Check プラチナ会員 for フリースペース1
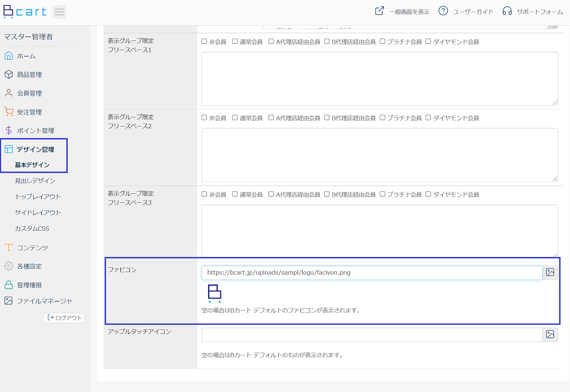570x392 pixels. pyautogui.click(x=382, y=42)
